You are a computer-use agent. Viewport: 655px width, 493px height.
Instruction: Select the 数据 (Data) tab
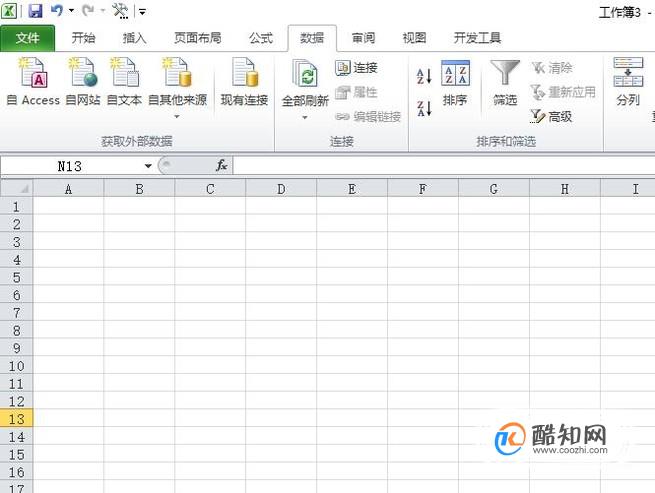(x=312, y=38)
